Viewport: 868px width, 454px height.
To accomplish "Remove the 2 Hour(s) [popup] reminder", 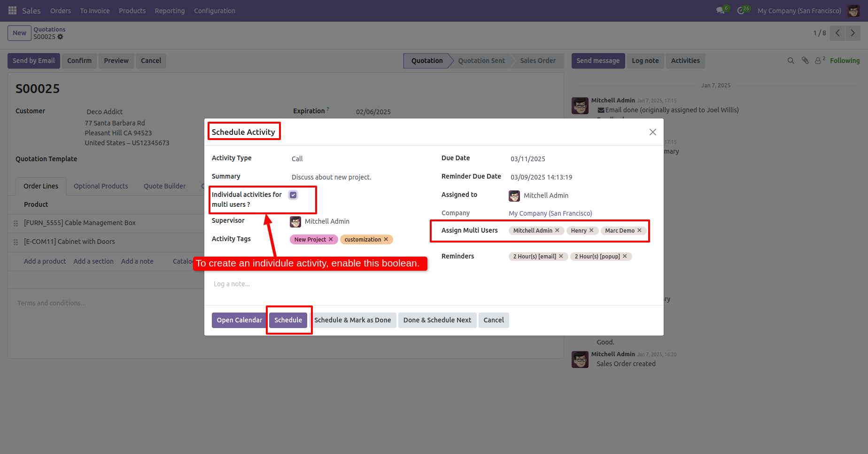I will pyautogui.click(x=625, y=256).
